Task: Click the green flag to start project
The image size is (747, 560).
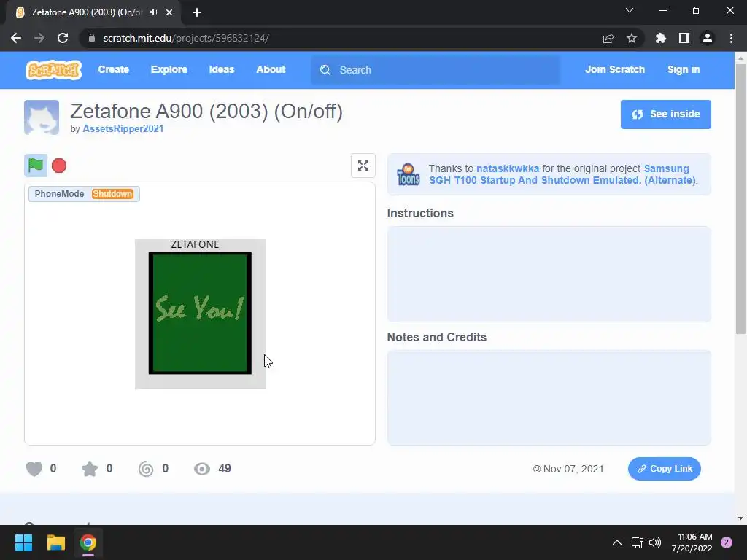Action: (x=36, y=166)
